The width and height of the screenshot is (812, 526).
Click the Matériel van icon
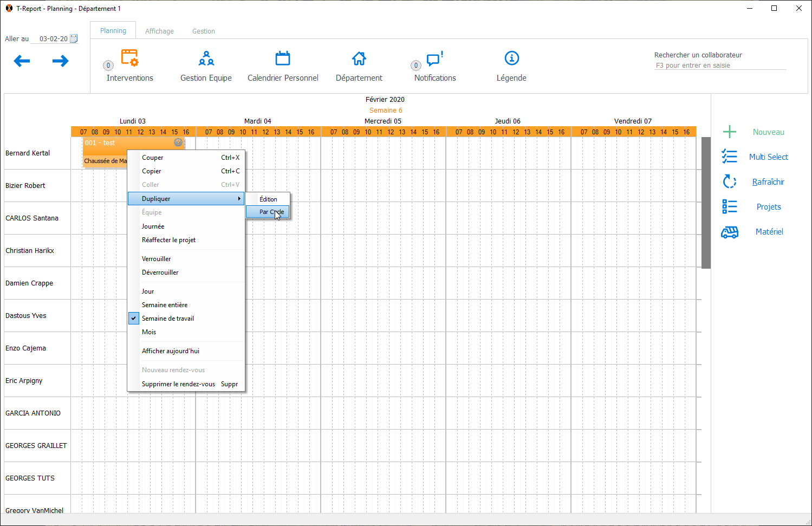pyautogui.click(x=730, y=232)
